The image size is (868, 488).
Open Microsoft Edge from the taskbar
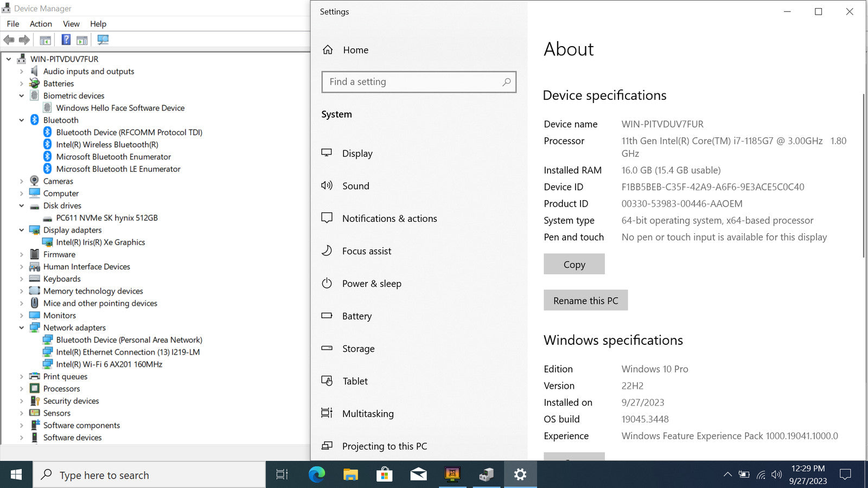(317, 474)
